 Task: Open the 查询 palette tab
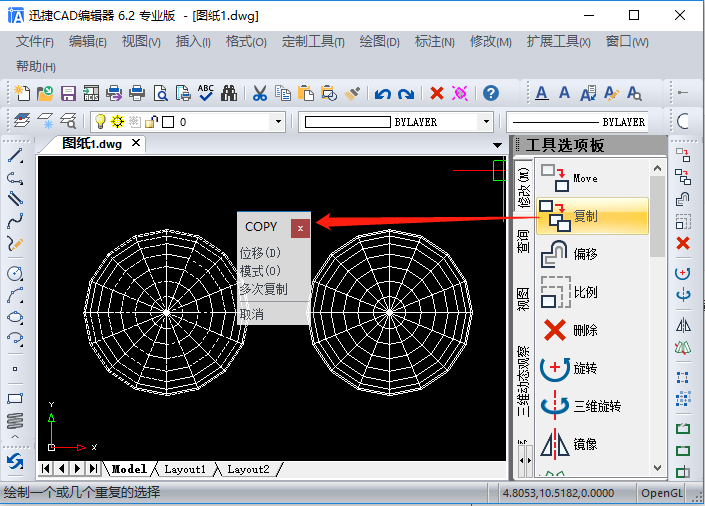(523, 241)
